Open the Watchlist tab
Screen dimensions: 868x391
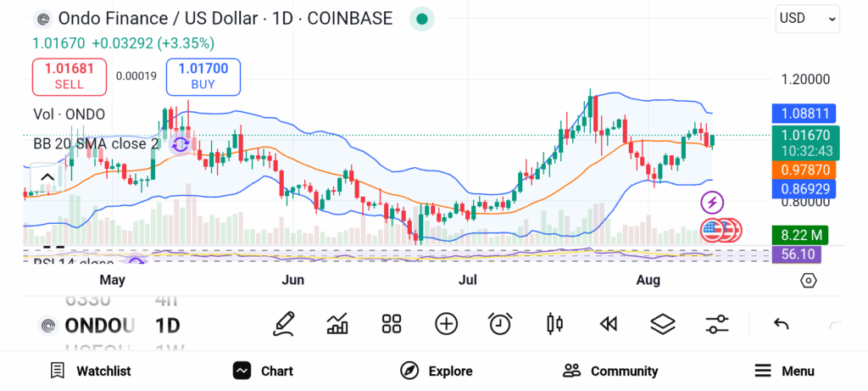pyautogui.click(x=91, y=371)
